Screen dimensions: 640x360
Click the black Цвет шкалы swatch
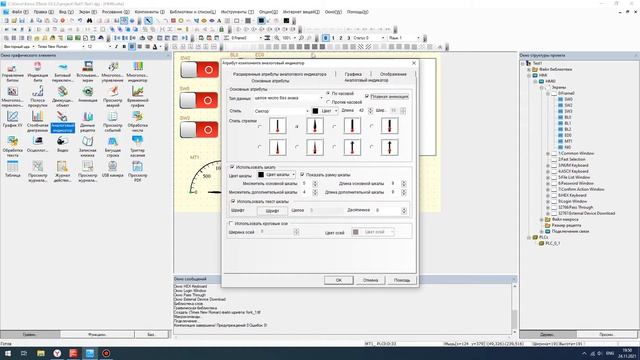tap(261, 175)
